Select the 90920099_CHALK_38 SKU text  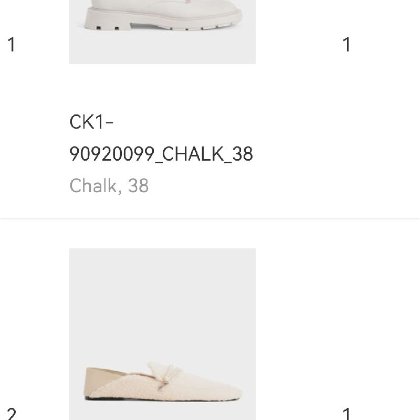(x=161, y=154)
